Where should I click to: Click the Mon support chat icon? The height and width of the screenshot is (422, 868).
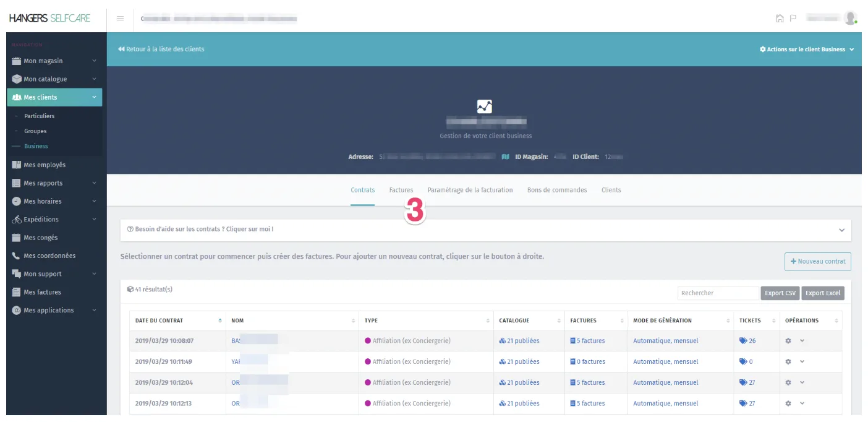(17, 274)
